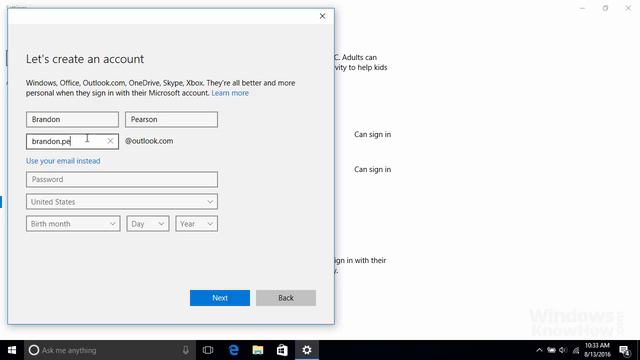The width and height of the screenshot is (640, 360).
Task: Open Task View from the taskbar
Action: pos(208,350)
